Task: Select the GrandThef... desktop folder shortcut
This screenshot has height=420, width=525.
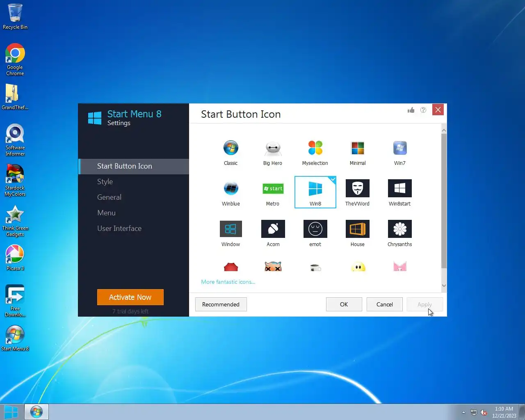Action: coord(15,97)
